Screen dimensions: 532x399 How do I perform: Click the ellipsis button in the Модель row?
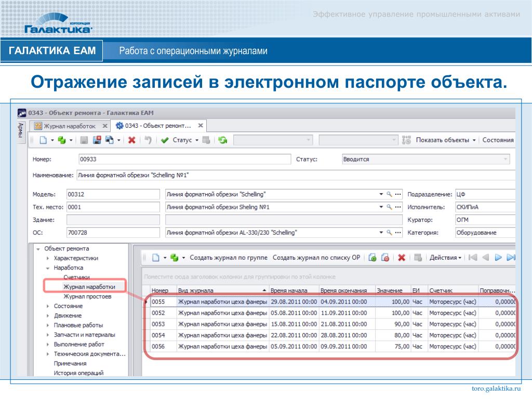coord(398,194)
